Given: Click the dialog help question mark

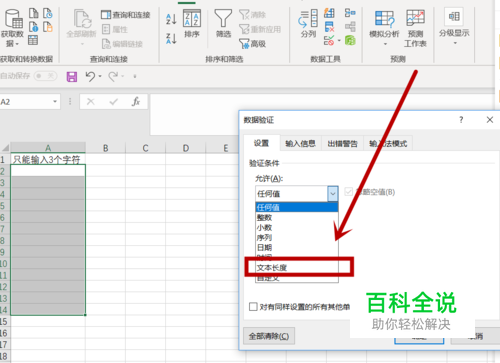Looking at the screenshot, I should point(461,120).
